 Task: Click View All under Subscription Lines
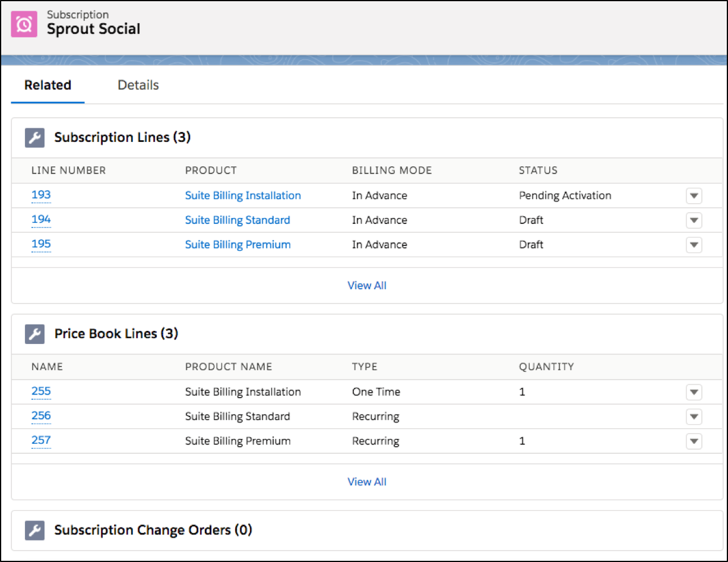(x=367, y=286)
